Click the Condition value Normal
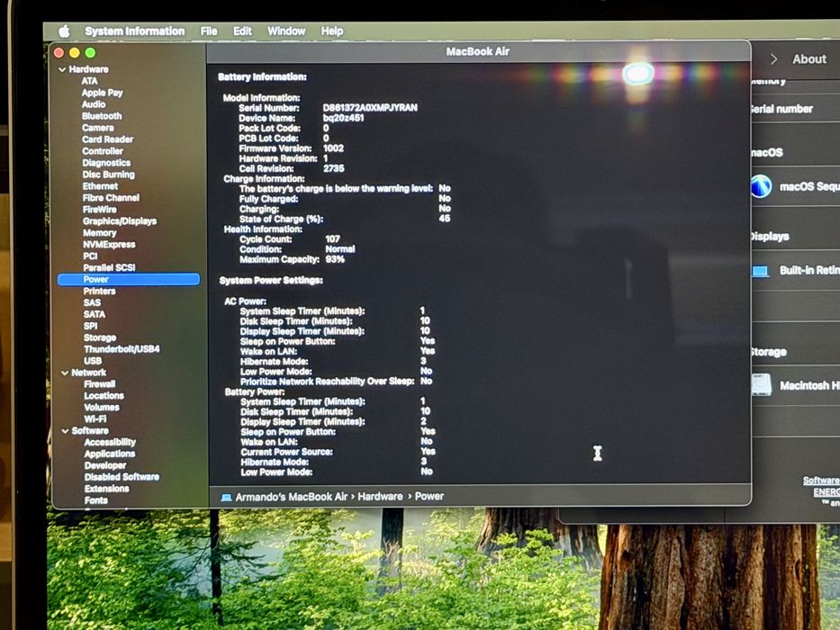This screenshot has height=630, width=840. [340, 249]
